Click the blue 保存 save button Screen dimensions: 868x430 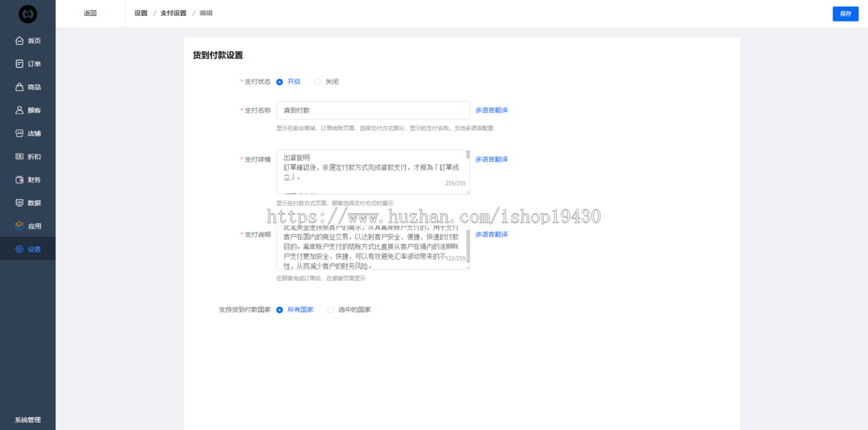pyautogui.click(x=846, y=14)
